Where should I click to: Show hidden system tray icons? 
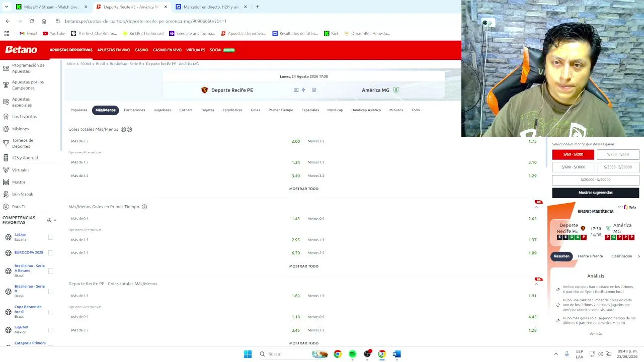tap(556, 354)
